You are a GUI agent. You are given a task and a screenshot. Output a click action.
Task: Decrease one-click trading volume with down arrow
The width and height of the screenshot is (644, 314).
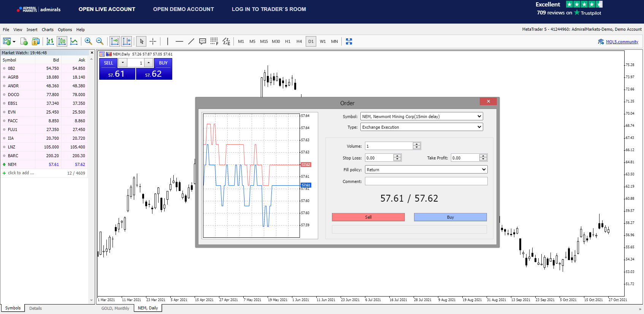(123, 63)
